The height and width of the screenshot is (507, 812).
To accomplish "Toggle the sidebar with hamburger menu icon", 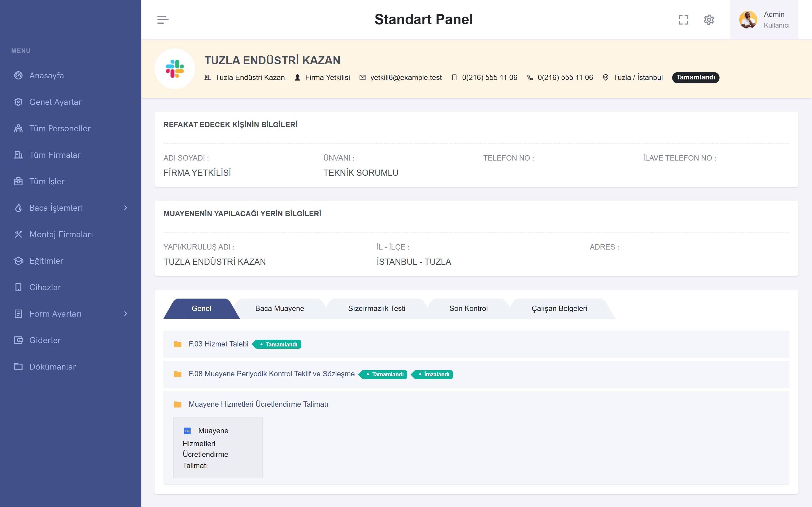I will (x=163, y=19).
